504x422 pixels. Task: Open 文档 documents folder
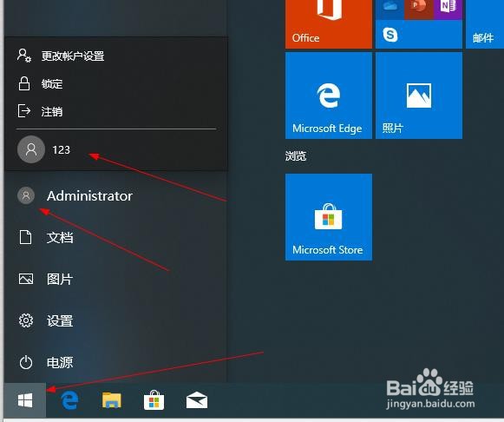(115, 237)
